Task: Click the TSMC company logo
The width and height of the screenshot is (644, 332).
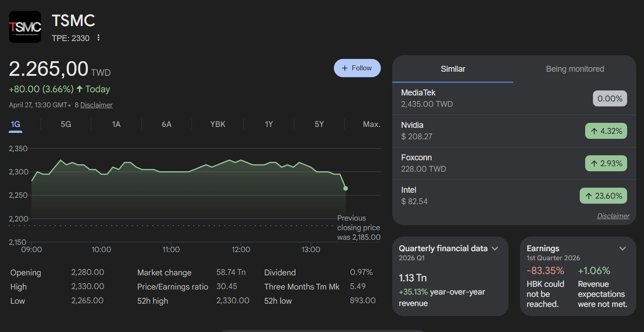Action: click(25, 27)
